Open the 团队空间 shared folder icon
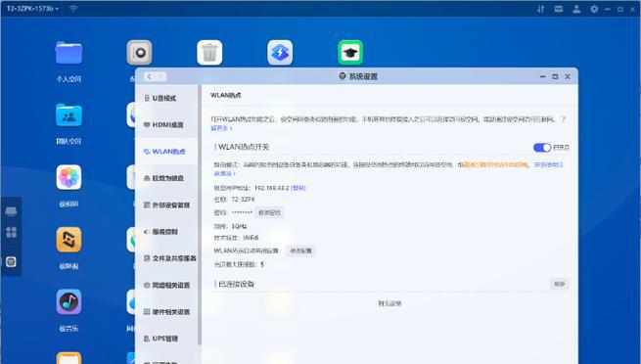Image resolution: width=641 pixels, height=364 pixels. (x=69, y=115)
